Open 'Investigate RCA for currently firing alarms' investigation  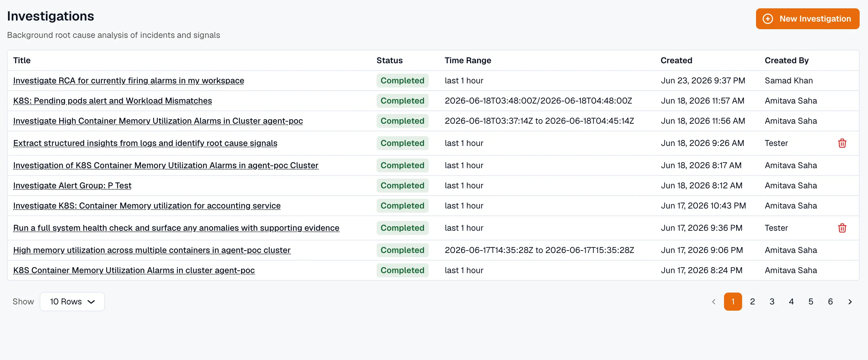[129, 81]
